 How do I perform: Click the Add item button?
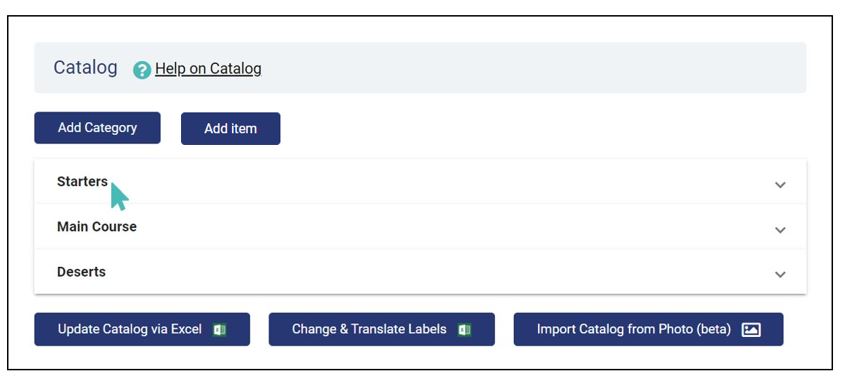[x=231, y=129]
